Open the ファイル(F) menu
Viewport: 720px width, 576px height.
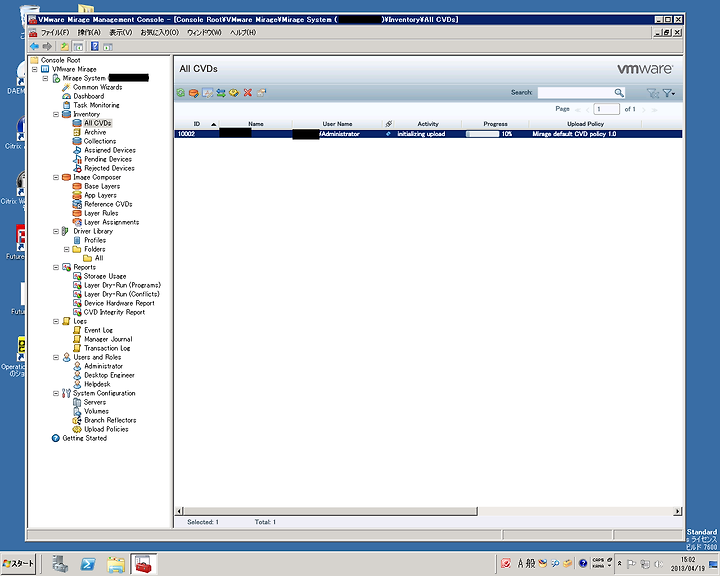click(x=55, y=33)
